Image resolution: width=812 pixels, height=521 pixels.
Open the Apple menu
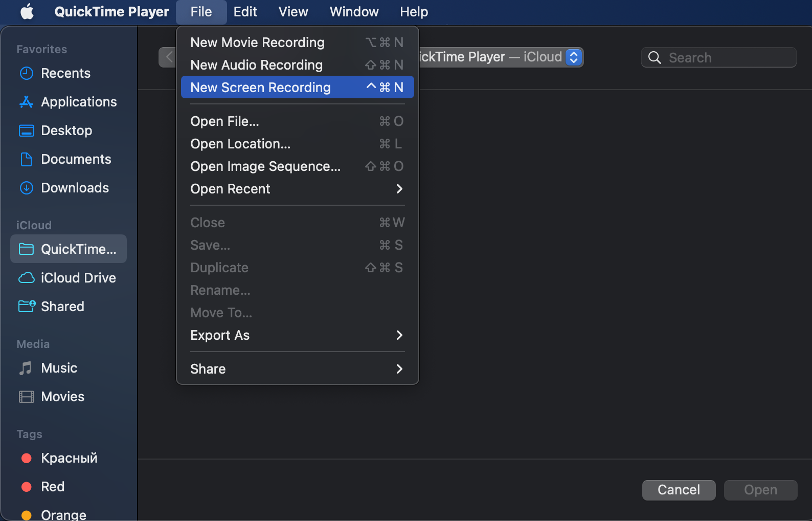(x=27, y=12)
